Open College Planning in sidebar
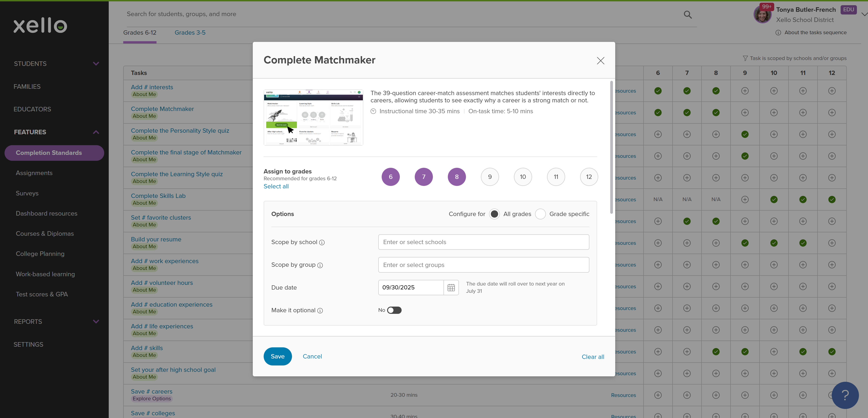Image resolution: width=868 pixels, height=418 pixels. pyautogui.click(x=40, y=254)
